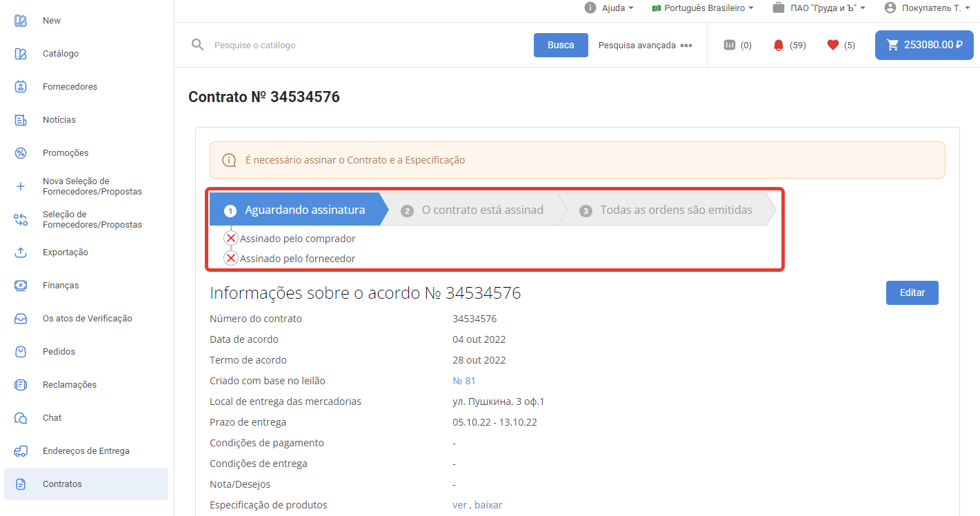Click the Fornecedores icon in sidebar

[x=21, y=87]
